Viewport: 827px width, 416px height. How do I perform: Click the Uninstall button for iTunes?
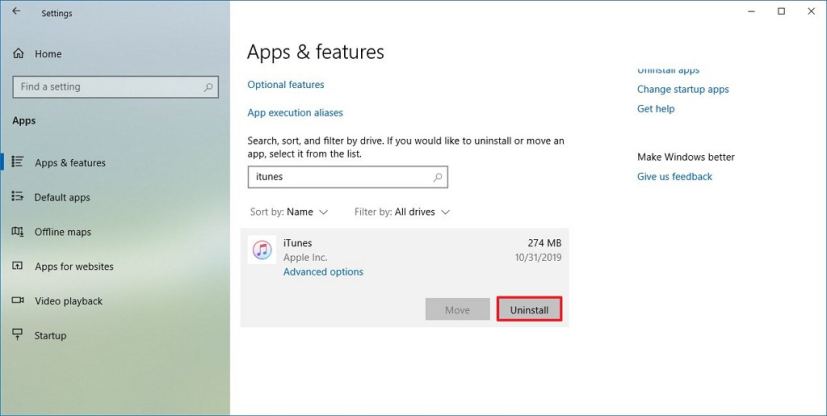(529, 309)
